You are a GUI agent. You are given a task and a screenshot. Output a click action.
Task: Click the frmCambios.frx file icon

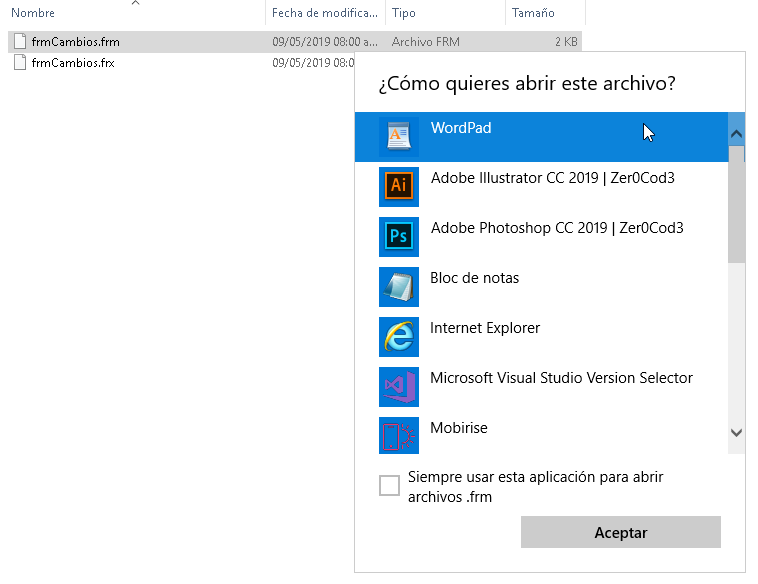20,62
